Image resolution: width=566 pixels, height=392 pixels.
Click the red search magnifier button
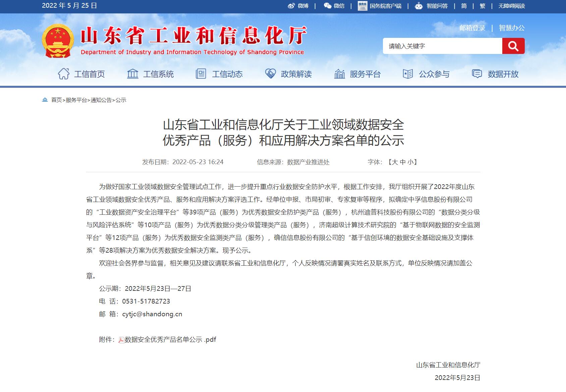513,46
